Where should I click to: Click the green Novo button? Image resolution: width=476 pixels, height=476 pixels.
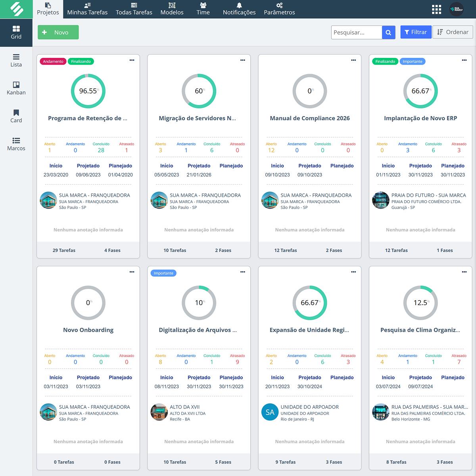pyautogui.click(x=58, y=33)
